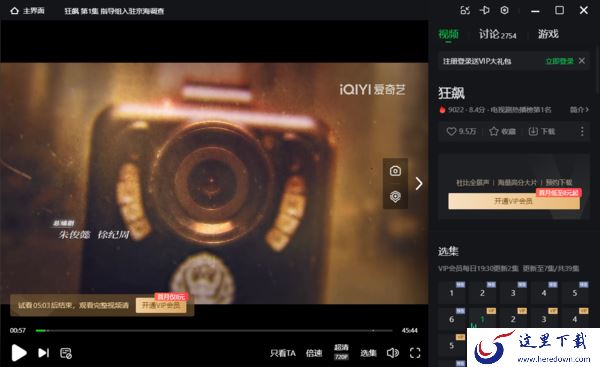This screenshot has height=367, width=600.
Task: Open the 只看TA option
Action: click(x=283, y=353)
